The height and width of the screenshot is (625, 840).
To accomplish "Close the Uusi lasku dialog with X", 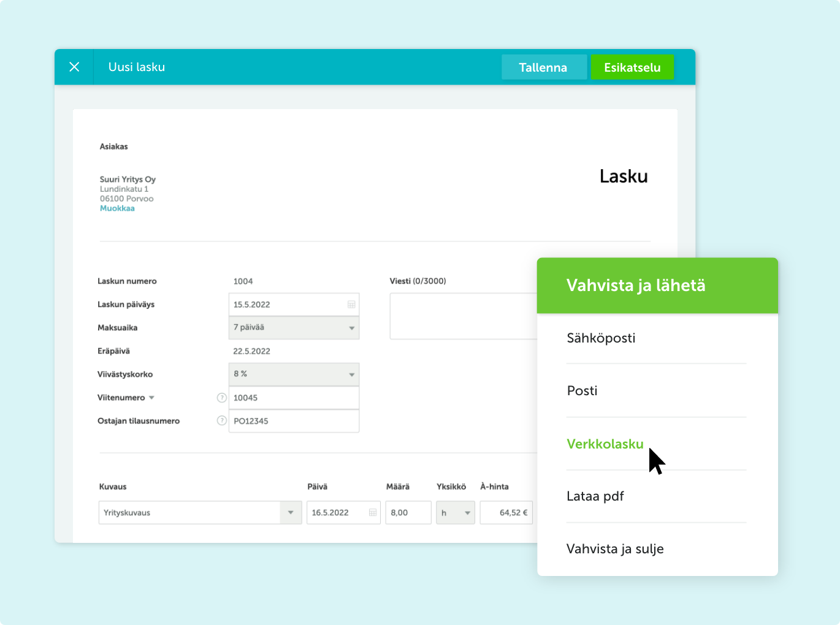I will (74, 67).
